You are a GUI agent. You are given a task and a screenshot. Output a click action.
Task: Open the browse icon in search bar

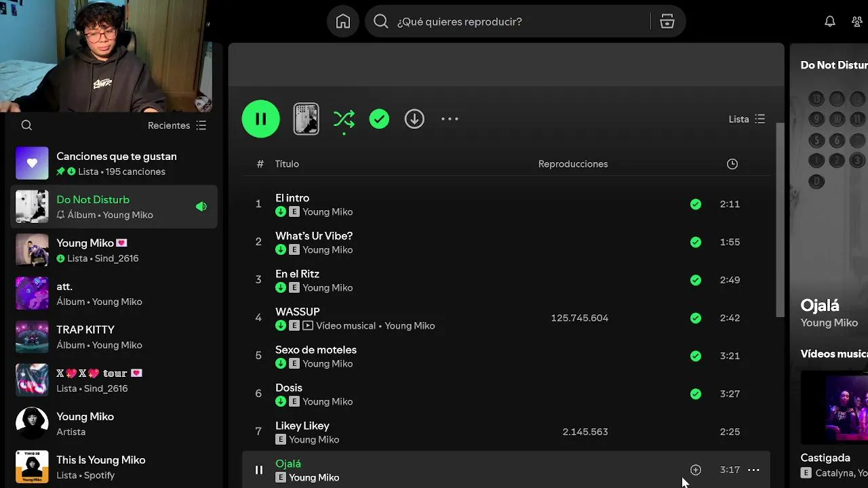pos(667,22)
